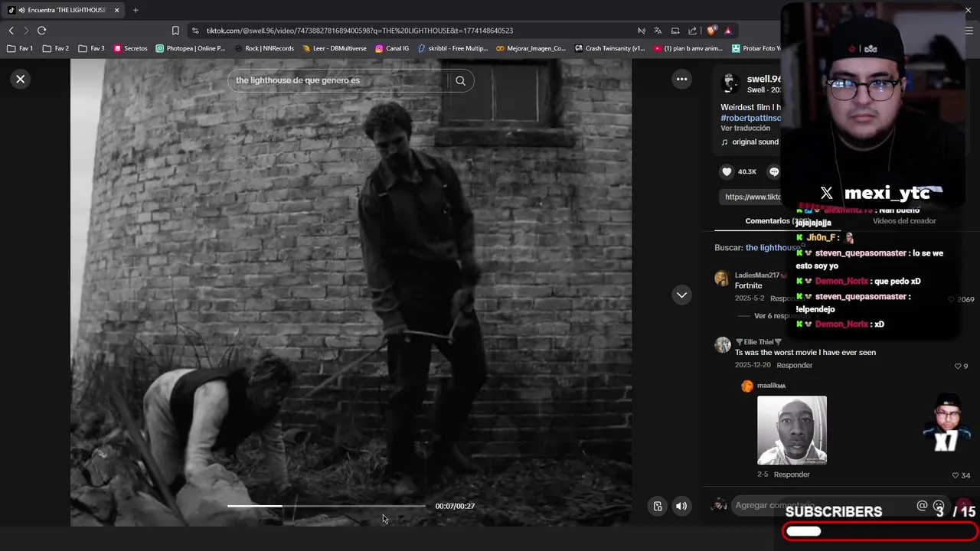
Task: Open Brave Shields lion icon
Action: [x=711, y=31]
